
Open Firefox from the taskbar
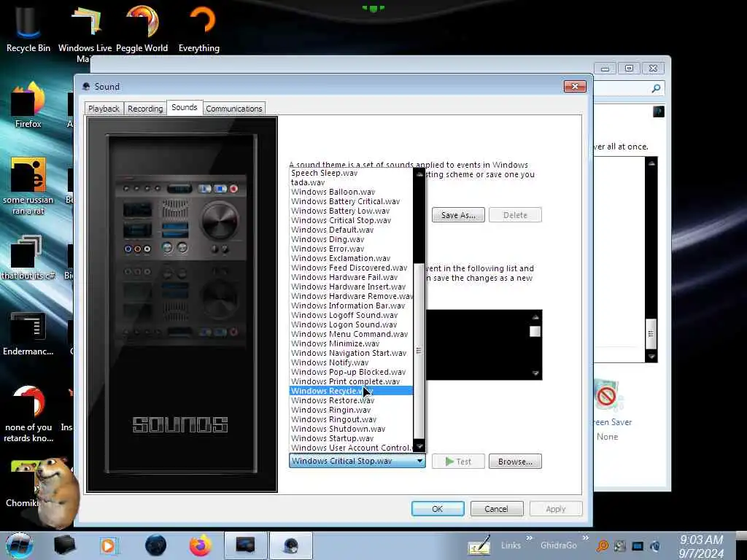200,545
